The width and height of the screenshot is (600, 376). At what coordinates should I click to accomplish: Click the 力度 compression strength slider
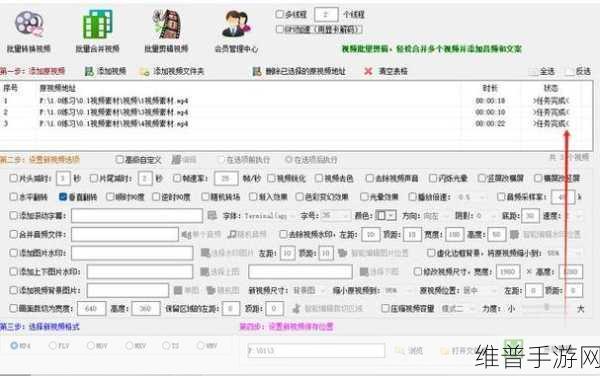(546, 307)
